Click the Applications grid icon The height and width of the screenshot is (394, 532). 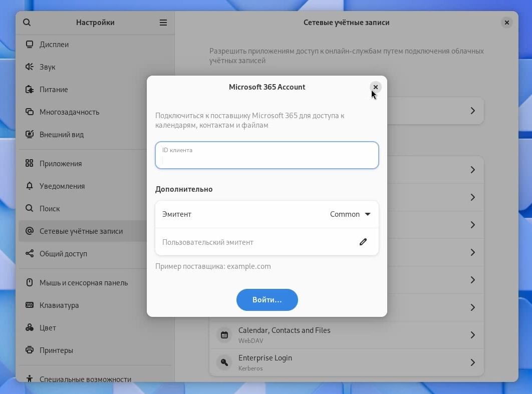point(30,163)
